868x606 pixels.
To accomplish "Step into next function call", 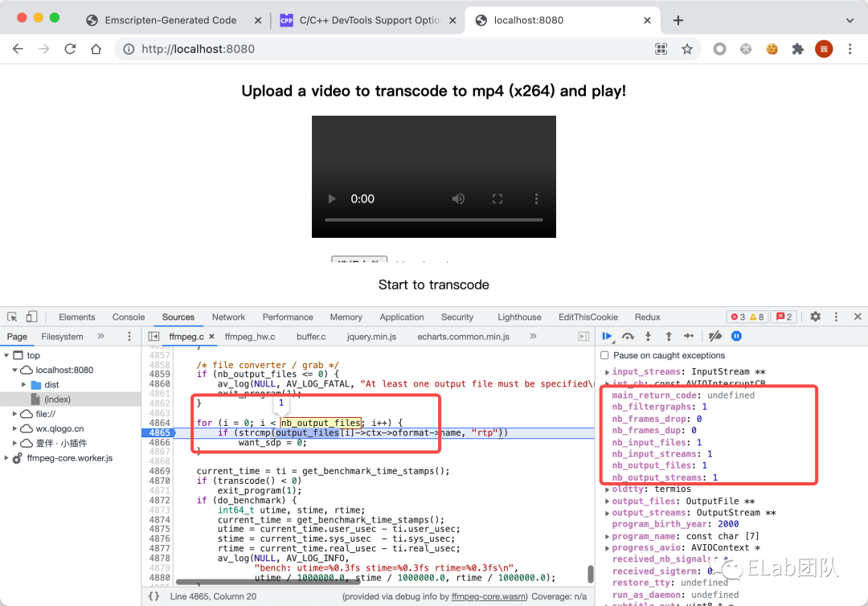I will click(649, 337).
